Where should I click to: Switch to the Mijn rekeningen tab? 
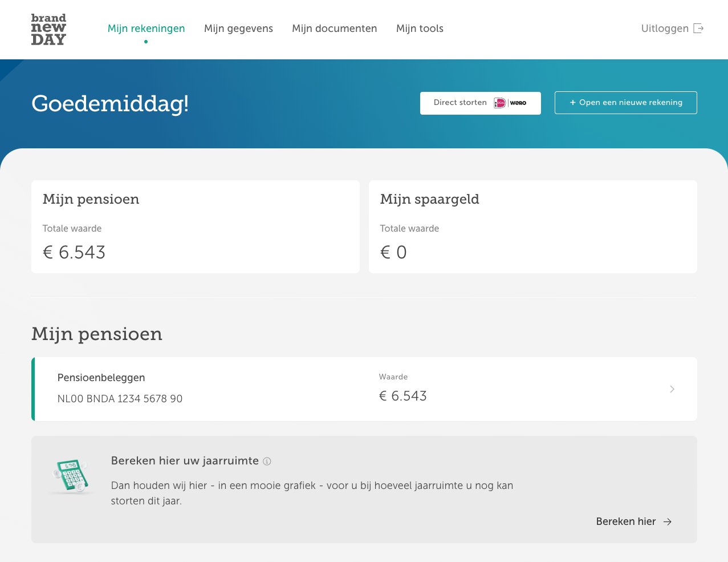tap(146, 29)
